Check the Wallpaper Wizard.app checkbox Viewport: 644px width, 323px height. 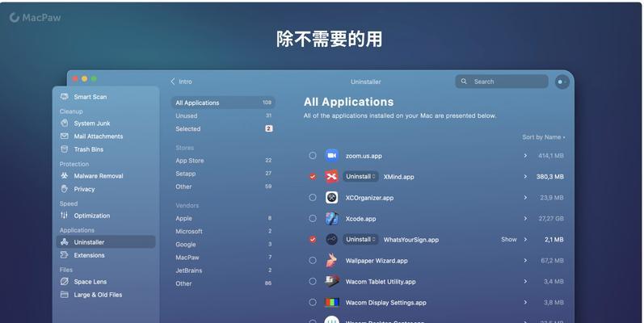(313, 260)
